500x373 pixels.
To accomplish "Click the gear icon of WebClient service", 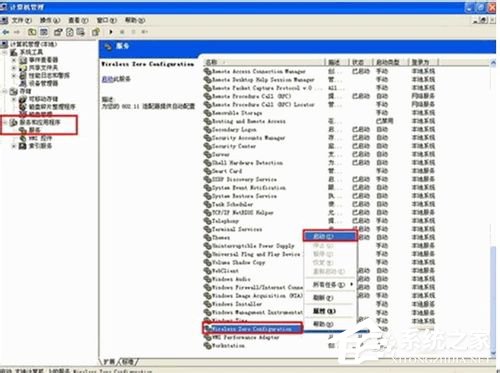I will pyautogui.click(x=207, y=271).
